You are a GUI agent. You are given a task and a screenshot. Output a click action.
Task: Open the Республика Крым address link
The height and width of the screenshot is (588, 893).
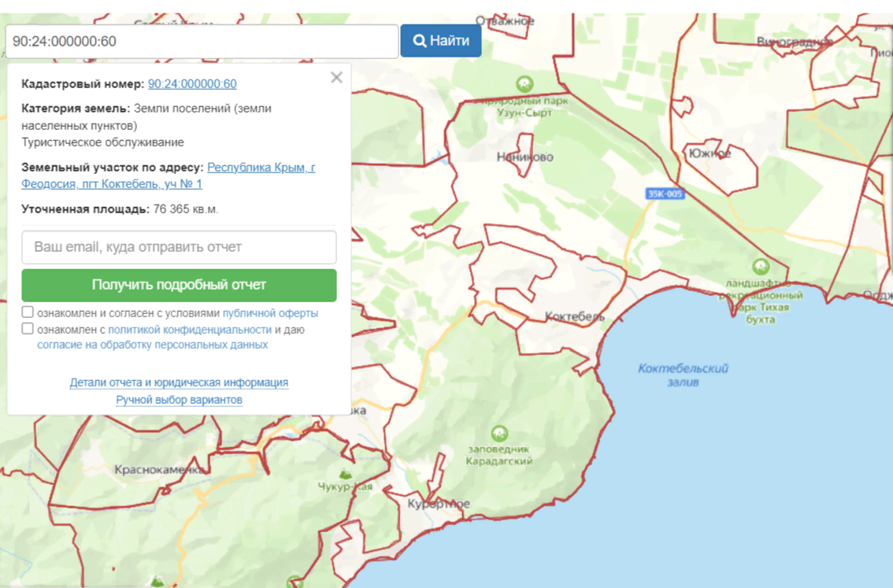coord(261,168)
